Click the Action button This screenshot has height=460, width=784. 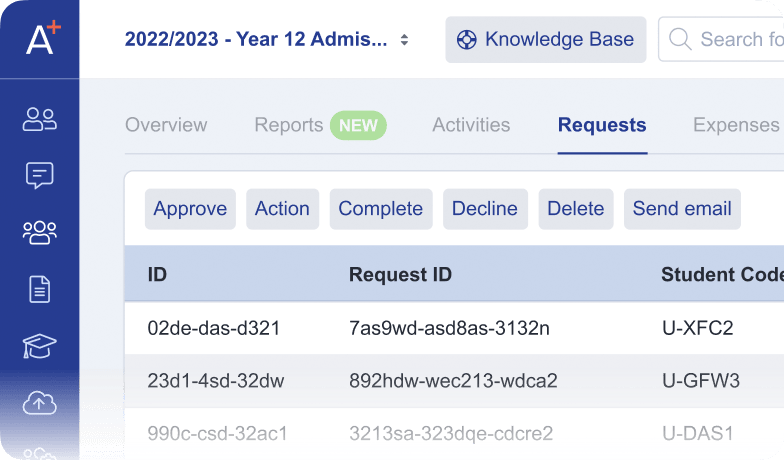pyautogui.click(x=282, y=209)
